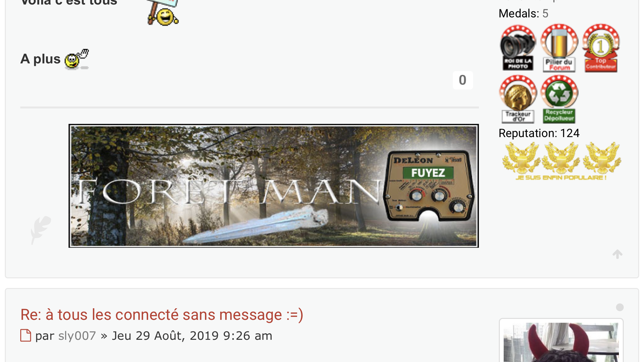This screenshot has width=644, height=362.
Task: Click the Medals count number 5
Action: (545, 14)
